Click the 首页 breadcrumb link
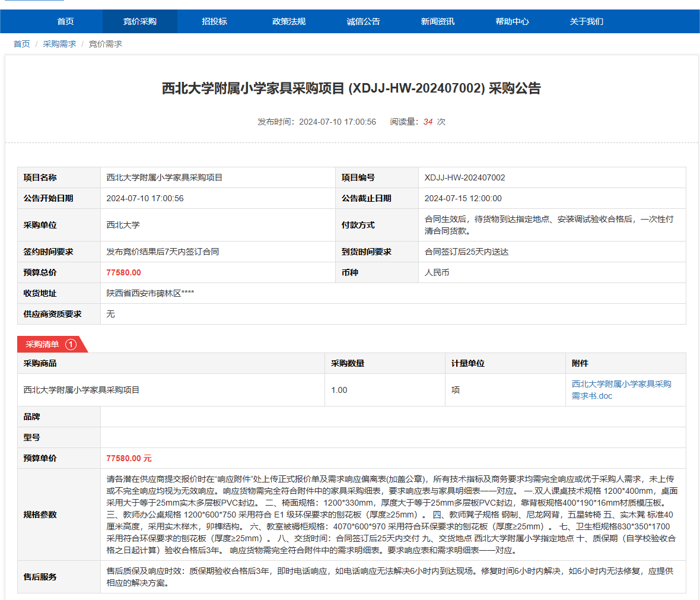The image size is (700, 600). point(22,44)
